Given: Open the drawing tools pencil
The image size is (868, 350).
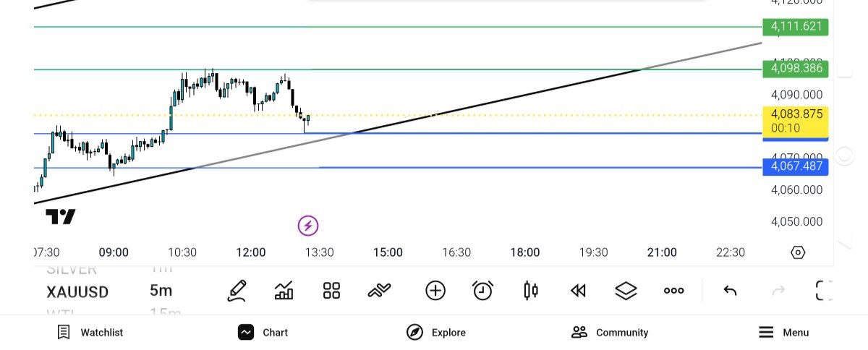Looking at the screenshot, I should 237,291.
